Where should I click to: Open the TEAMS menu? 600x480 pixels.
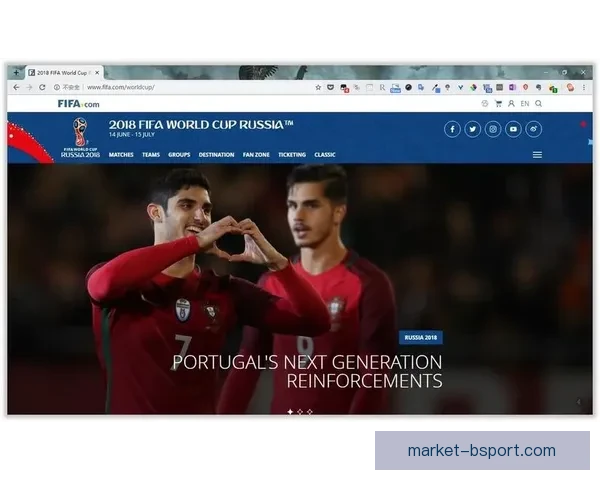pyautogui.click(x=151, y=155)
